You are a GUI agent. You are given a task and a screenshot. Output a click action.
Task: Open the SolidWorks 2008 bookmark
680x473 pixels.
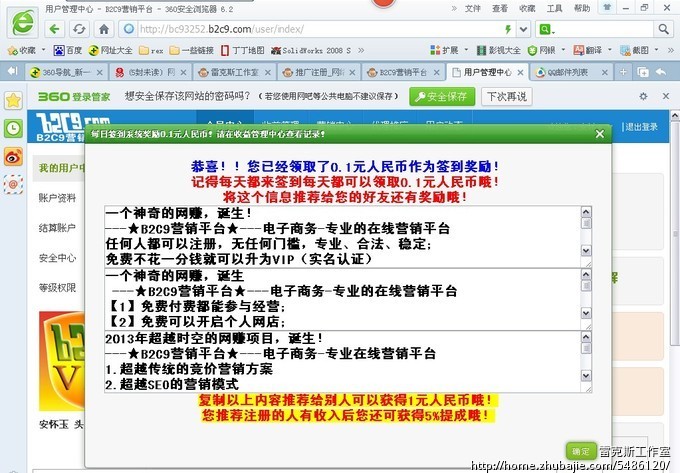311,50
